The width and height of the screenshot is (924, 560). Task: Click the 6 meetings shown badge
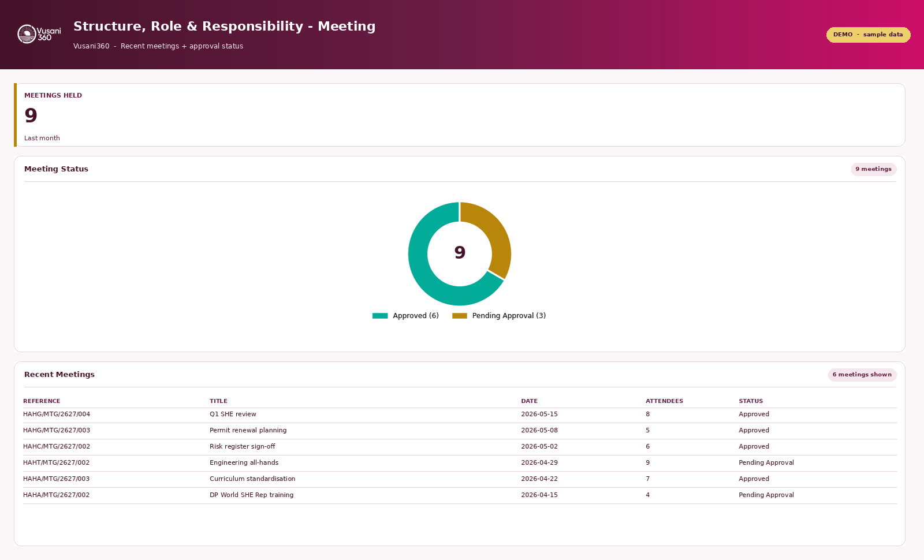pos(862,375)
